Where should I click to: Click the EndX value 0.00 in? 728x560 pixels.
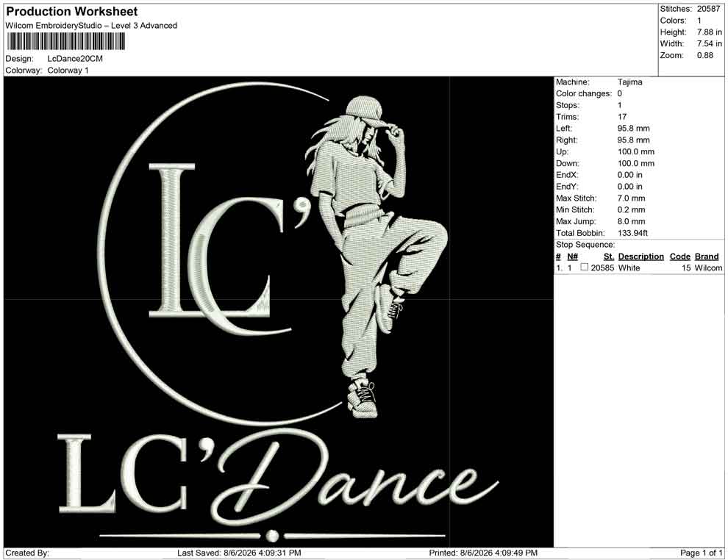[x=630, y=175]
